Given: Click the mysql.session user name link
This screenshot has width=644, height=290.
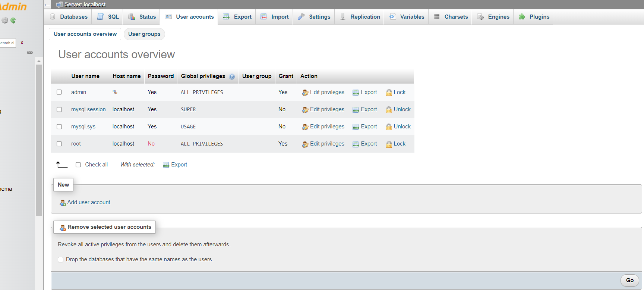Looking at the screenshot, I should [88, 109].
